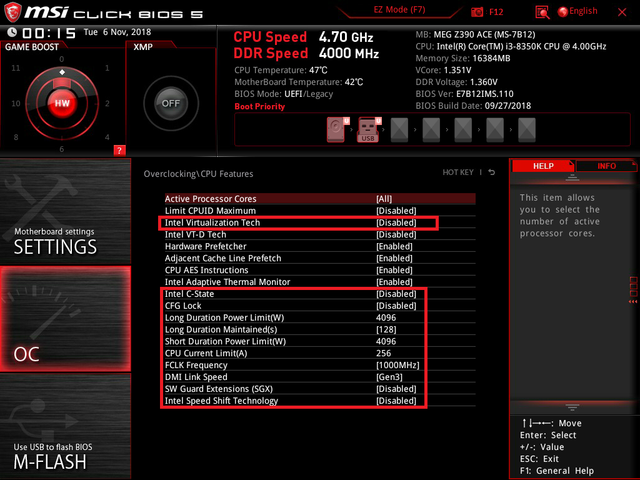Change Intel Adaptive Thermal Monitor setting
The image size is (640, 480).
pos(320,282)
